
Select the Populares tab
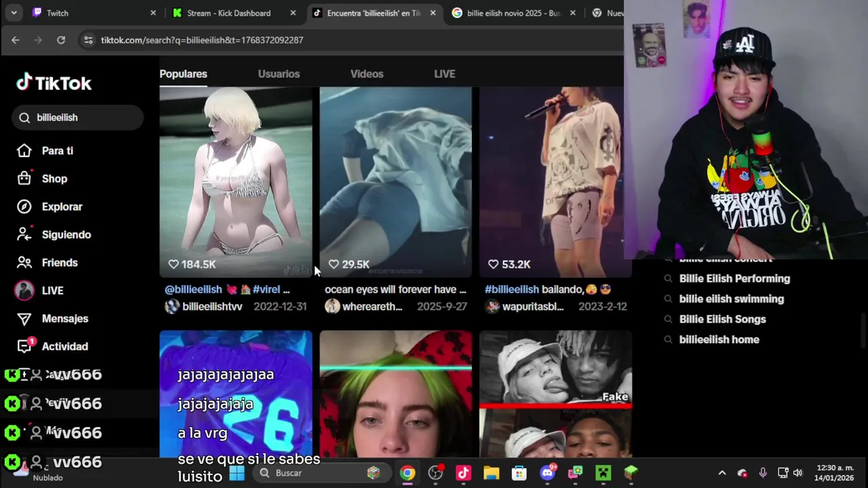pyautogui.click(x=183, y=74)
